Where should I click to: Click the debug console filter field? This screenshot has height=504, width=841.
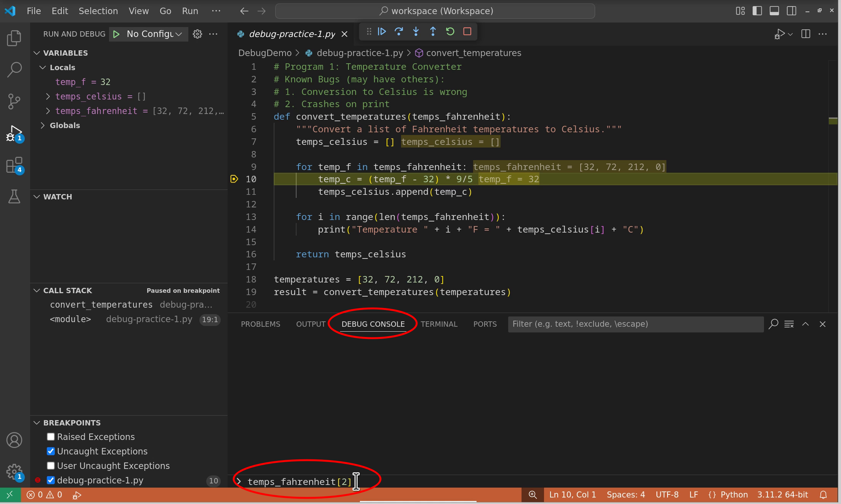pyautogui.click(x=635, y=324)
